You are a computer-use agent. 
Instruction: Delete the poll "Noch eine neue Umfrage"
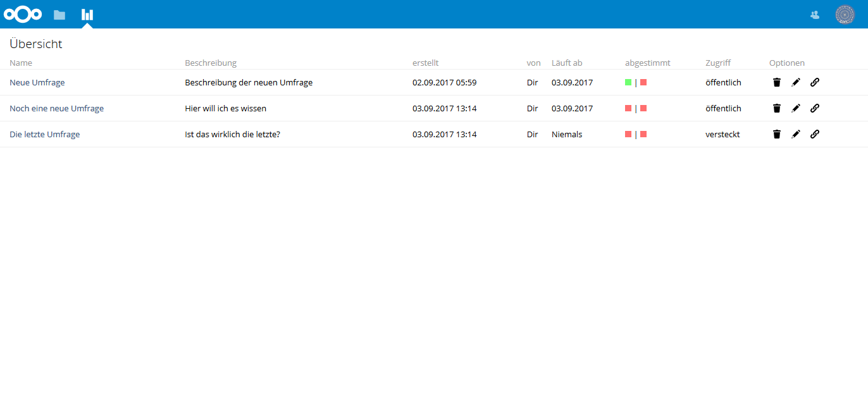pos(777,108)
